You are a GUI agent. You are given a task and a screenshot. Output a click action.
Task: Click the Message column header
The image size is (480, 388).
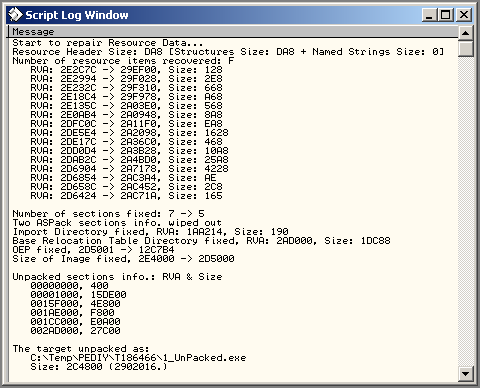233,32
